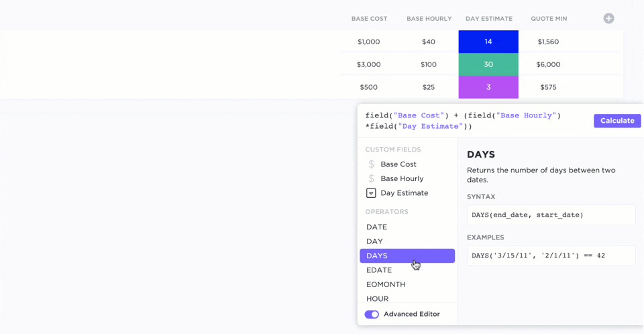644x334 pixels.
Task: Select the DATE operator
Action: pos(376,227)
